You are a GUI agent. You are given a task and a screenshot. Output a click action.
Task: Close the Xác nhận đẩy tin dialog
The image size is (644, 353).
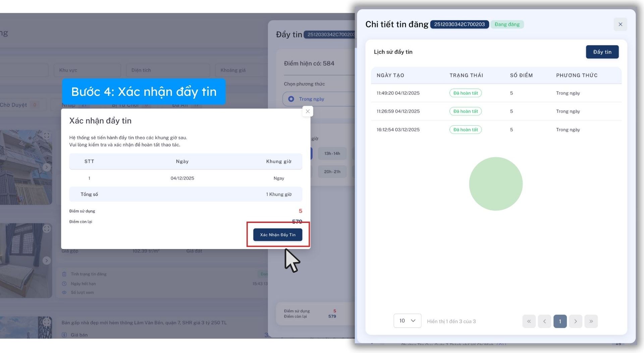307,111
